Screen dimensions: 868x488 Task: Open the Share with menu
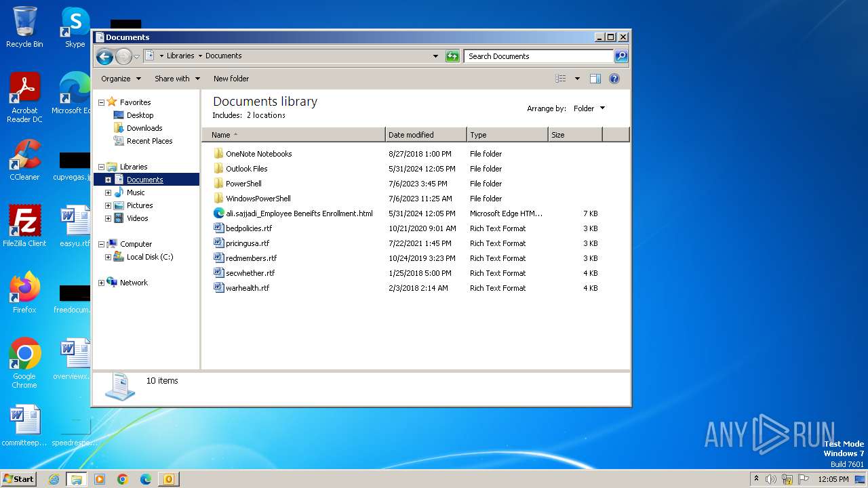click(x=177, y=79)
